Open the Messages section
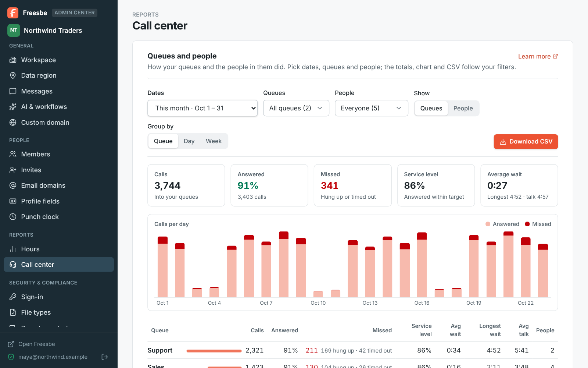 [59, 91]
